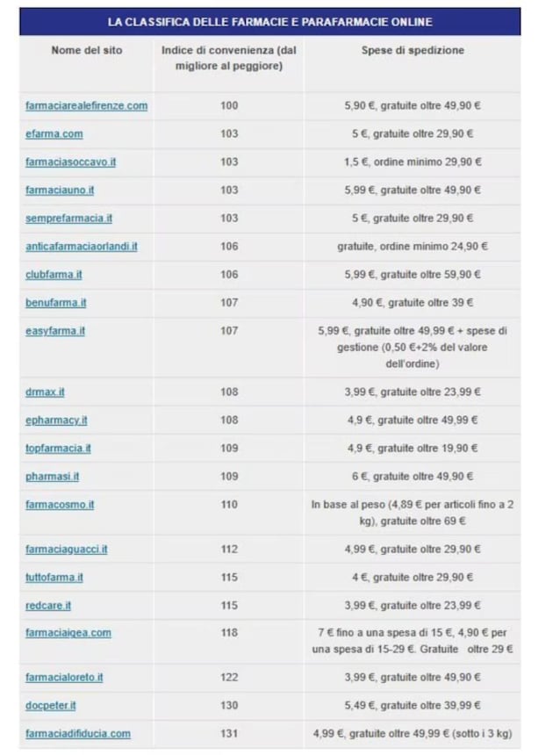This screenshot has height=755, width=560.
Task: Click the farmaciadifiducia.com link
Action: pos(77,734)
